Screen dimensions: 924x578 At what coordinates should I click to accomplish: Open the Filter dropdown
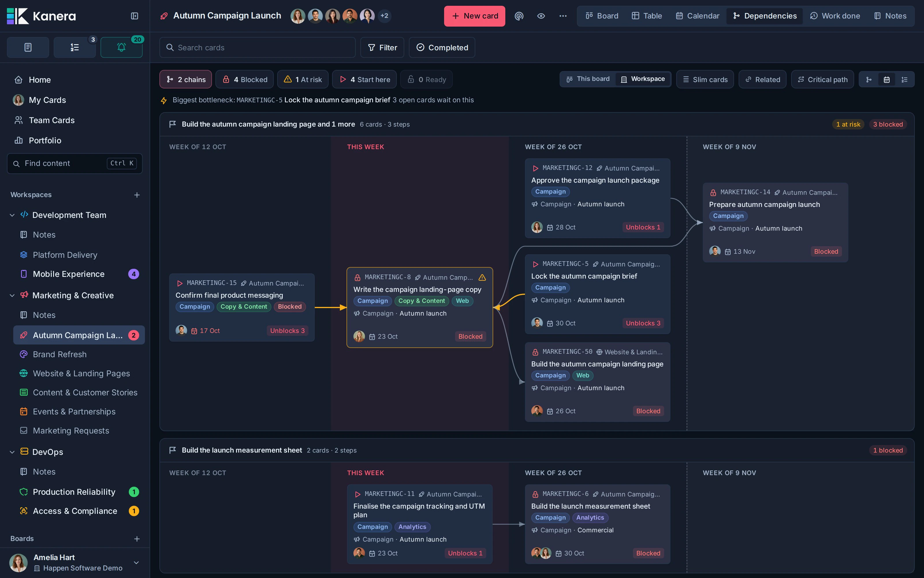(x=382, y=47)
